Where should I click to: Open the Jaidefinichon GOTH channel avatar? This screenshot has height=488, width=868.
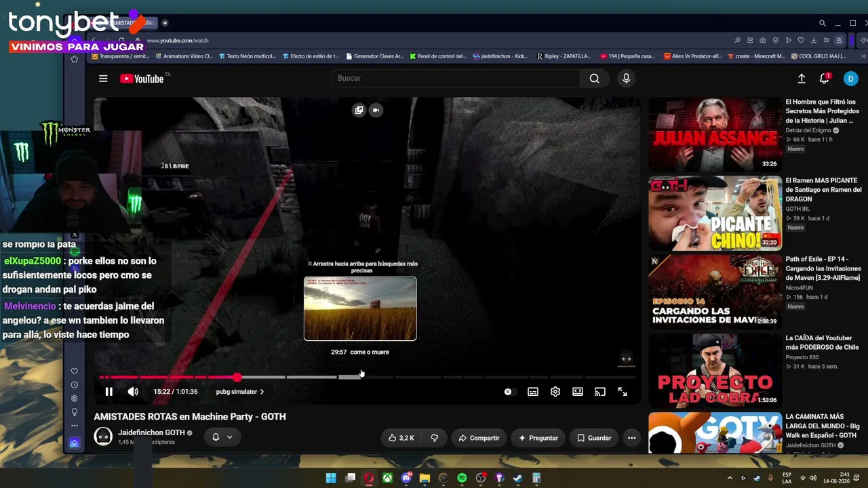(x=103, y=437)
